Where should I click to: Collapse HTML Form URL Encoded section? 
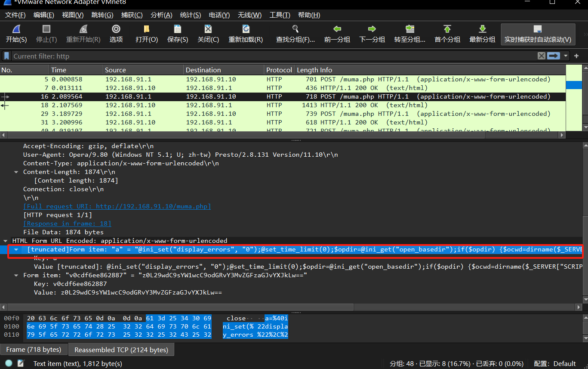(x=5, y=241)
